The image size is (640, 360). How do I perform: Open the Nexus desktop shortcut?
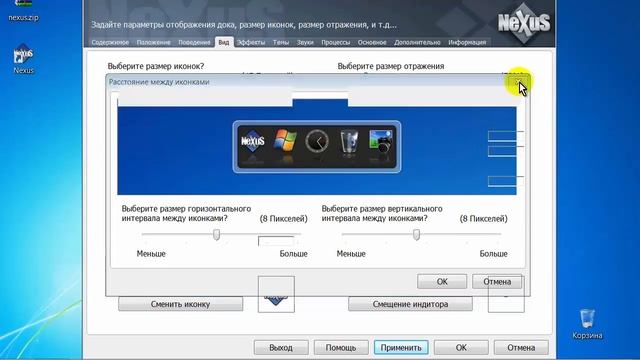(23, 59)
